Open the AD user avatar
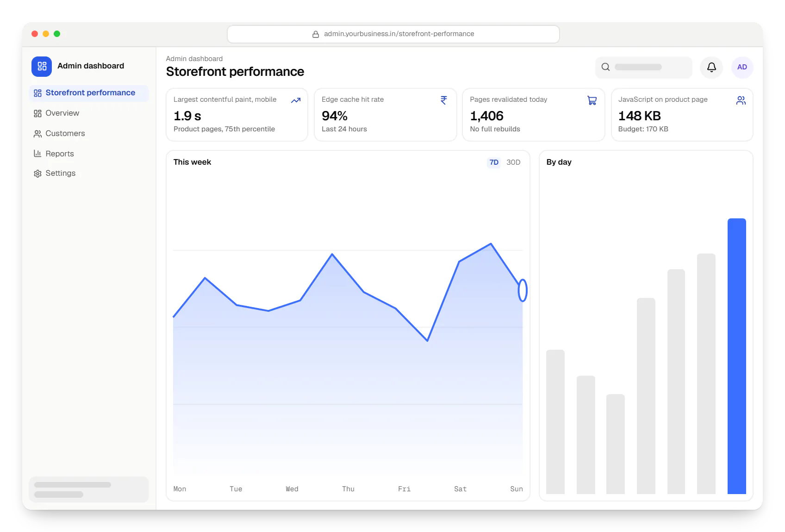Image resolution: width=785 pixels, height=532 pixels. pos(742,67)
